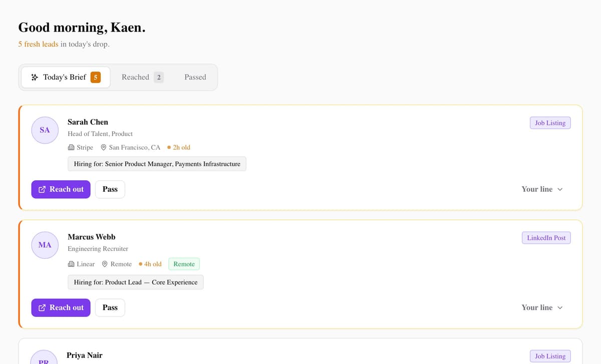Select the Today's Brief tab
The width and height of the screenshot is (601, 364).
[x=66, y=77]
